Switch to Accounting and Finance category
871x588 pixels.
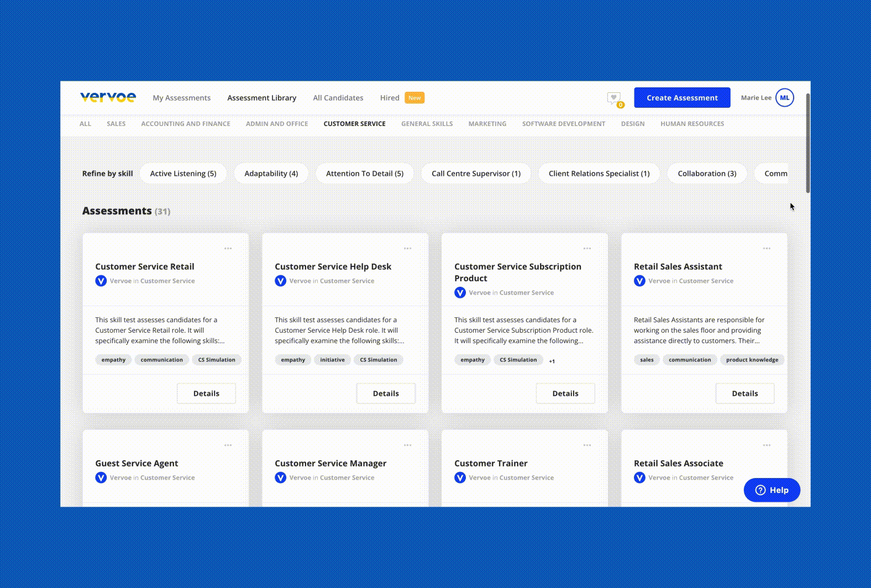[186, 124]
